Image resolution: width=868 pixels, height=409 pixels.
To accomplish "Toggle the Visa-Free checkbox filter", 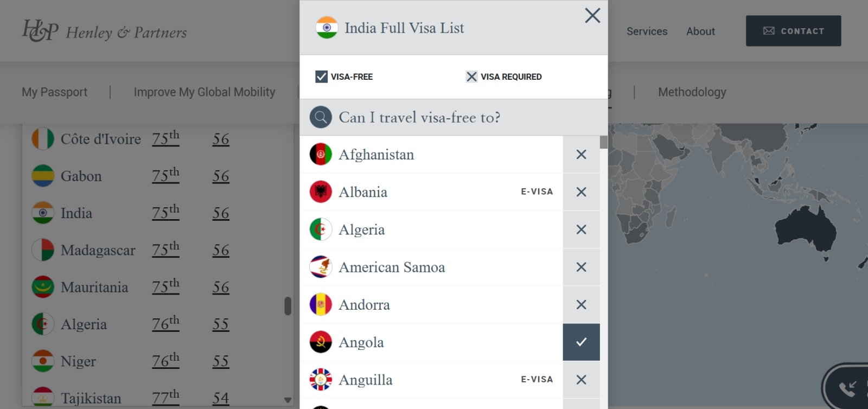I will tap(321, 76).
